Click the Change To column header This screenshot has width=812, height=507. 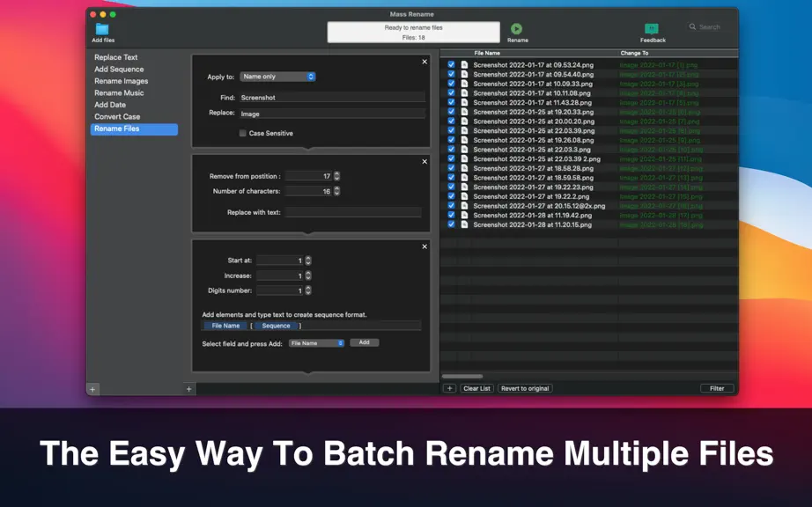tap(634, 54)
